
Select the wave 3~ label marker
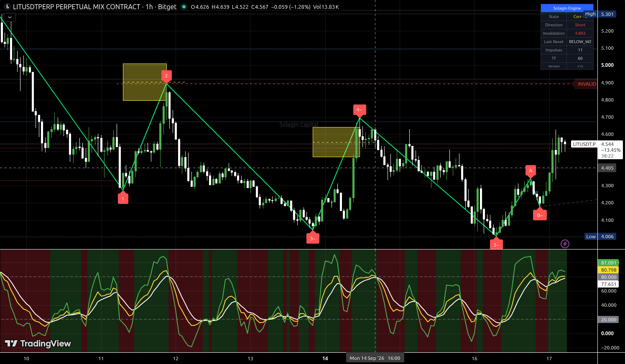(x=313, y=238)
